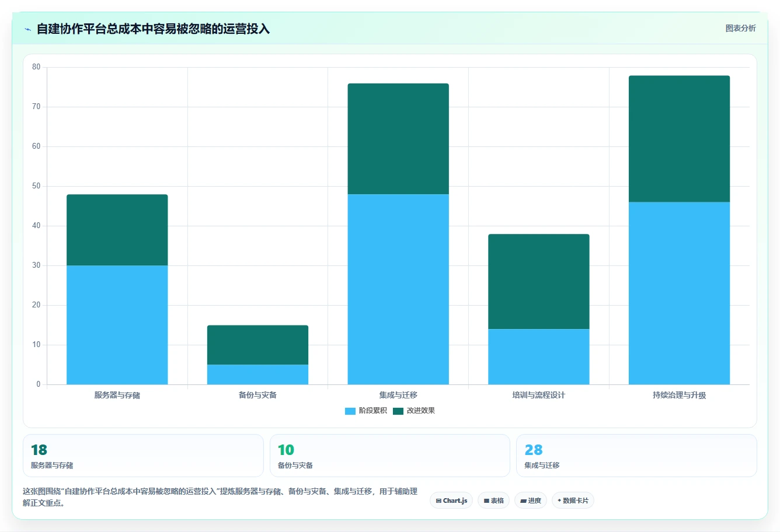Click the blue segment of 服务器与存储 bar
Viewport: 780px width, 532px height.
[x=117, y=325]
